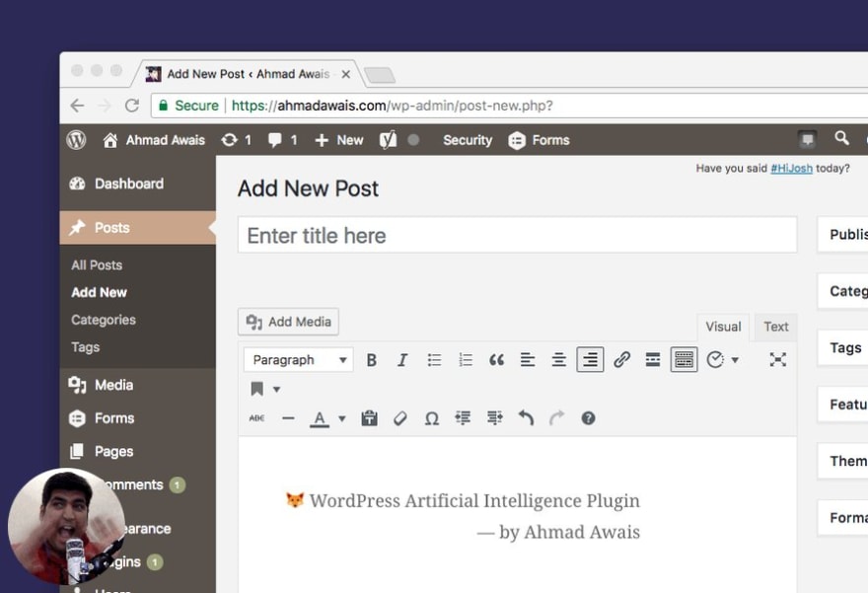This screenshot has height=593, width=868.
Task: Clear formatting with the eraser icon
Action: point(400,418)
